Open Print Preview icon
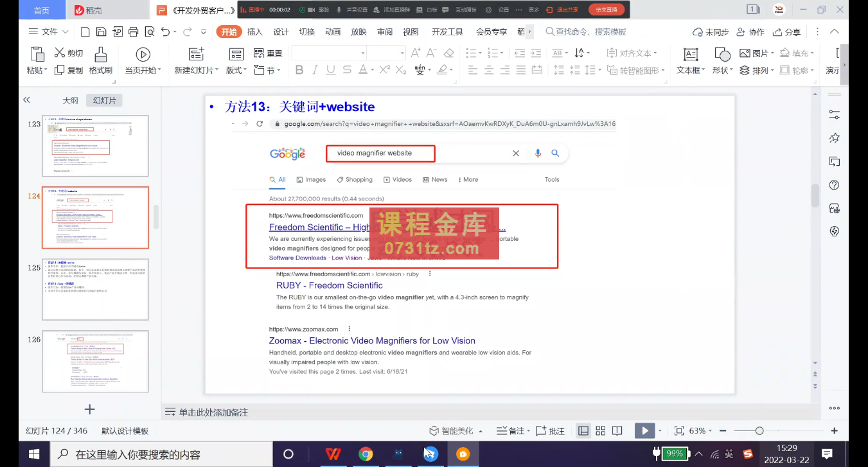 [149, 31]
